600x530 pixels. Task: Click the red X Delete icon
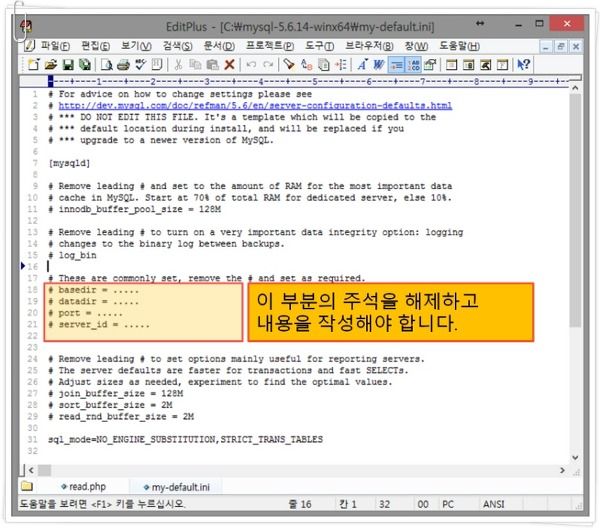[x=229, y=65]
